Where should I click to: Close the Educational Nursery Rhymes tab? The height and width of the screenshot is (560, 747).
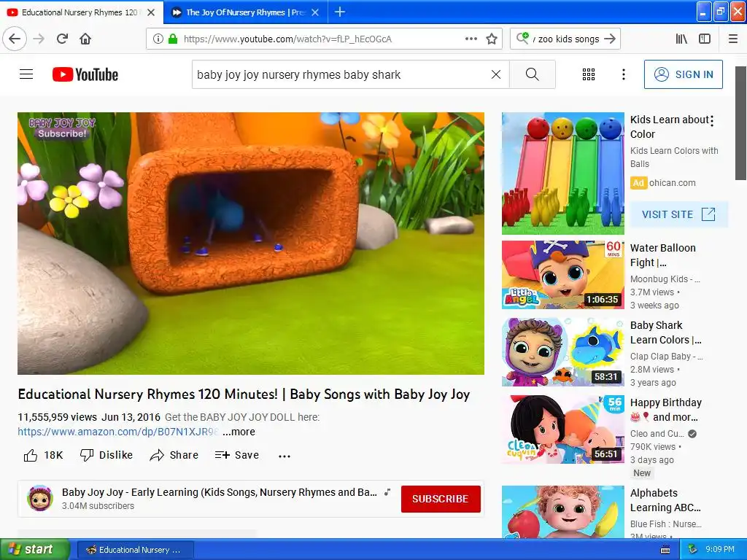151,12
